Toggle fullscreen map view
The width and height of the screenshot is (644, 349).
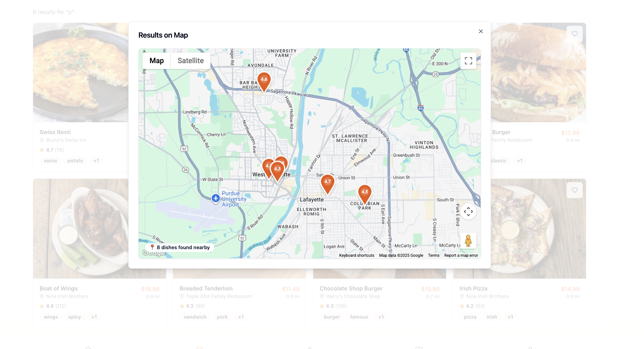(468, 61)
